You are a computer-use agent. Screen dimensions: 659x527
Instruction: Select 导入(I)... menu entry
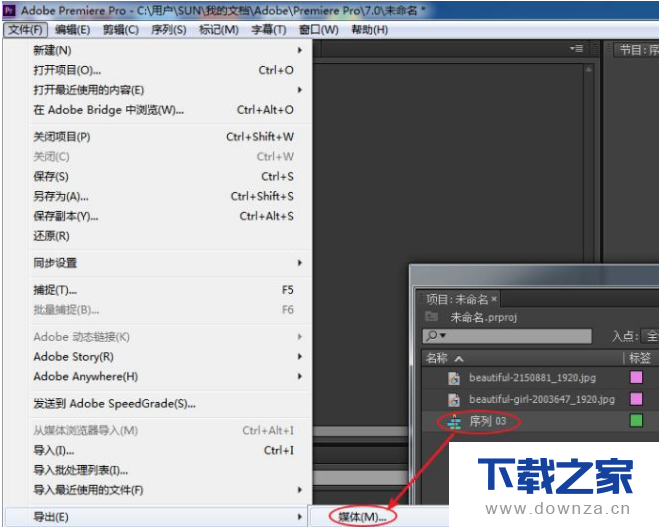[x=168, y=451]
